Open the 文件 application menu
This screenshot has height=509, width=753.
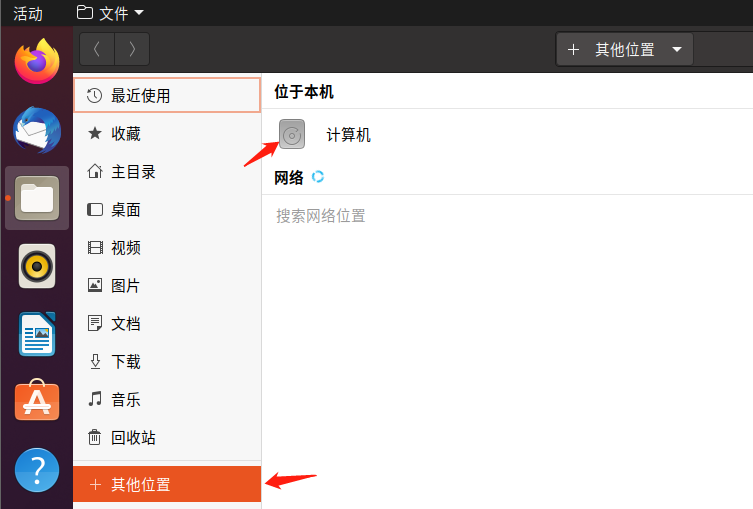click(110, 12)
